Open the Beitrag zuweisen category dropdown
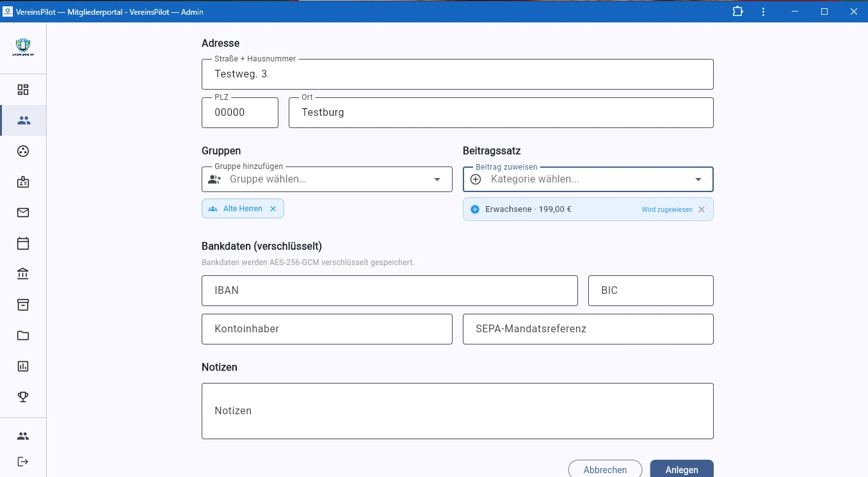868x477 pixels. (x=698, y=179)
